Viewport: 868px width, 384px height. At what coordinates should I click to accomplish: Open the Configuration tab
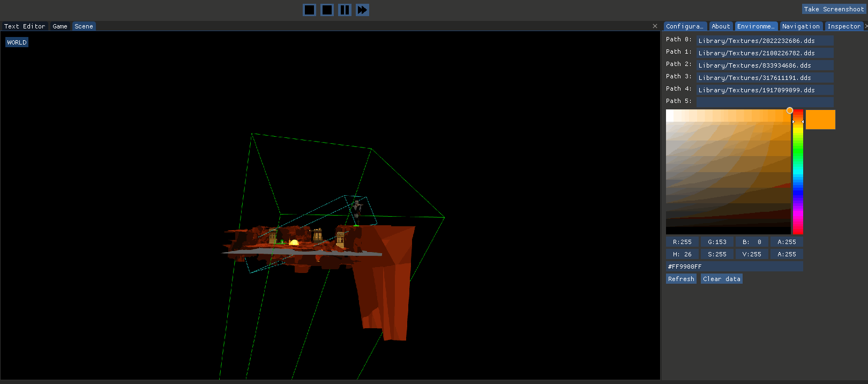pyautogui.click(x=685, y=26)
